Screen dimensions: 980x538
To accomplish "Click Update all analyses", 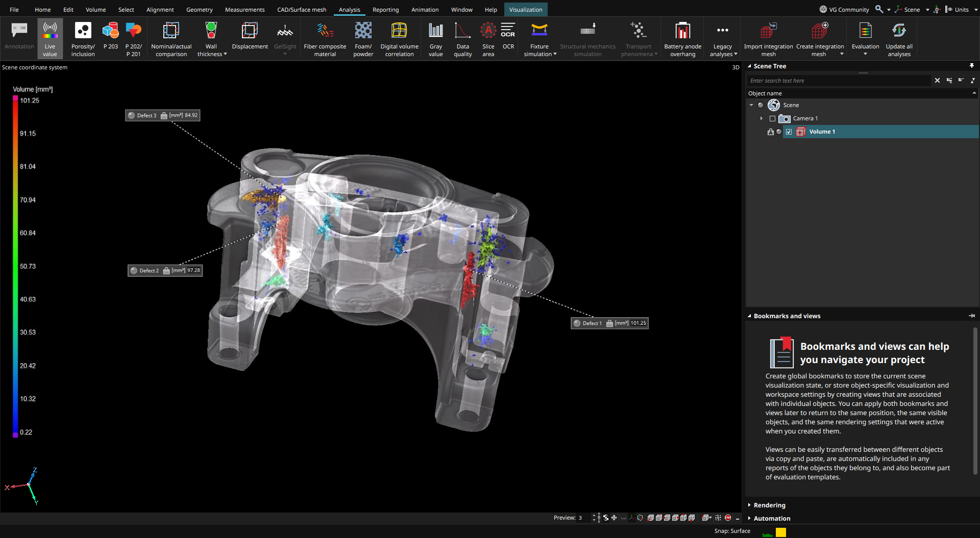I will (x=899, y=39).
